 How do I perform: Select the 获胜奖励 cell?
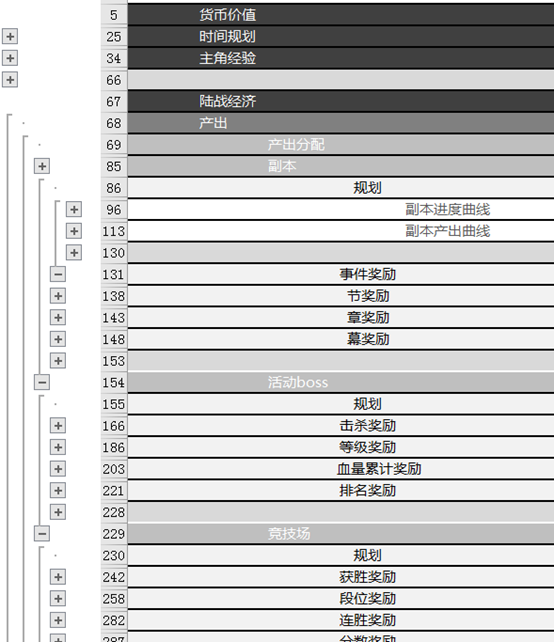(341, 577)
